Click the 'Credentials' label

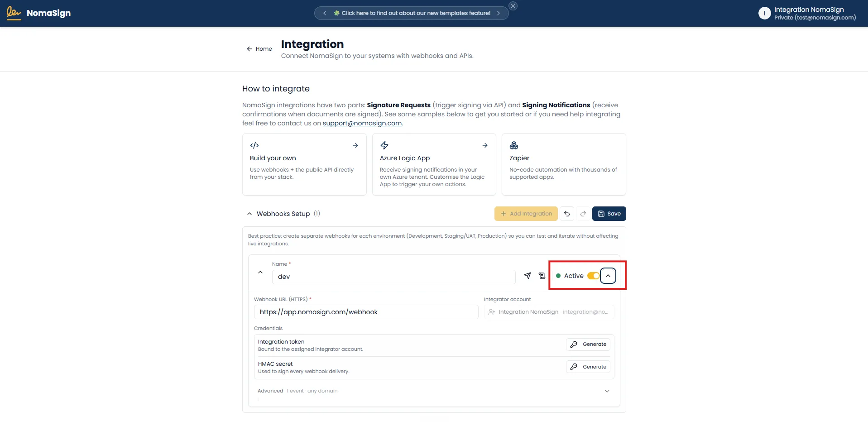pos(268,328)
